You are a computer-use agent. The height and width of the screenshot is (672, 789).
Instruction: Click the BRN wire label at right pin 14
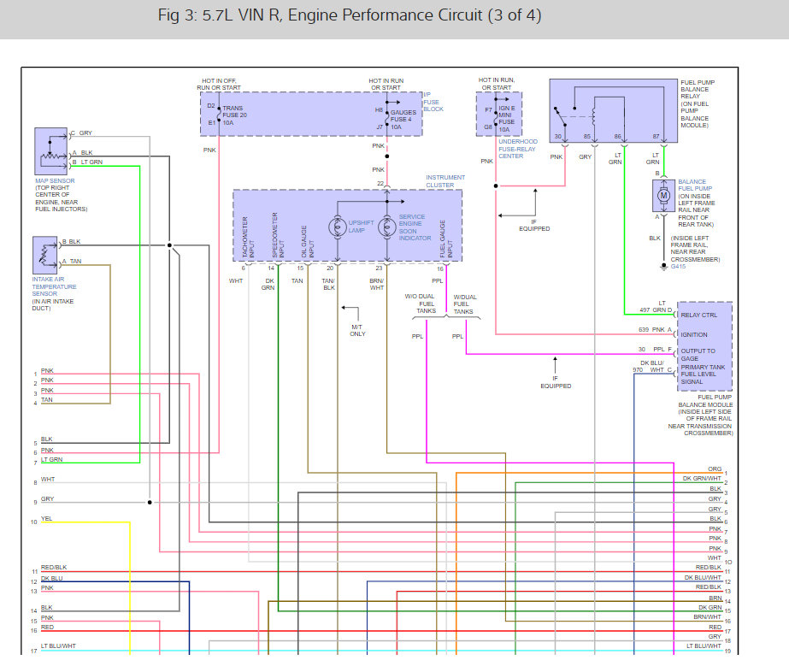click(715, 598)
